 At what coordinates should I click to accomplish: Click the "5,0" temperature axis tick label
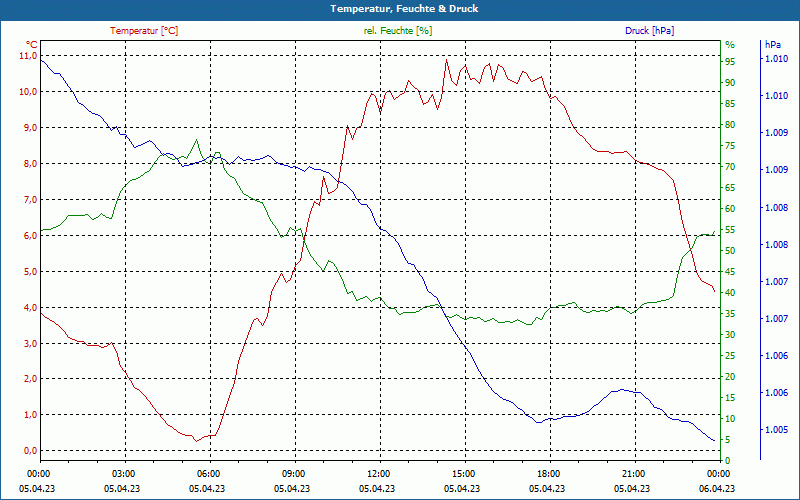coord(30,271)
